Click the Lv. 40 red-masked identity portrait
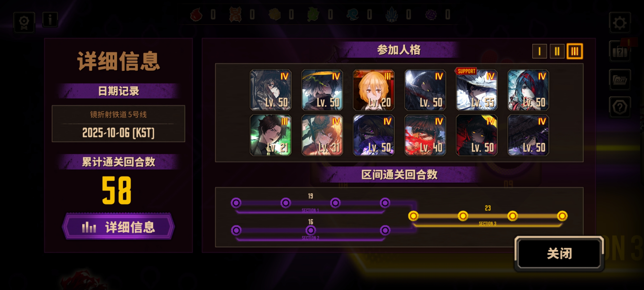 tap(425, 135)
